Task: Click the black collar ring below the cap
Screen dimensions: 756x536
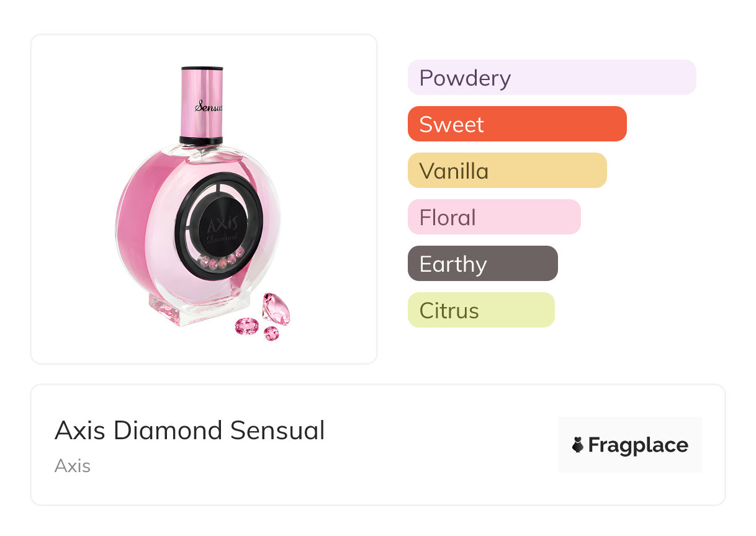Action: tap(201, 141)
